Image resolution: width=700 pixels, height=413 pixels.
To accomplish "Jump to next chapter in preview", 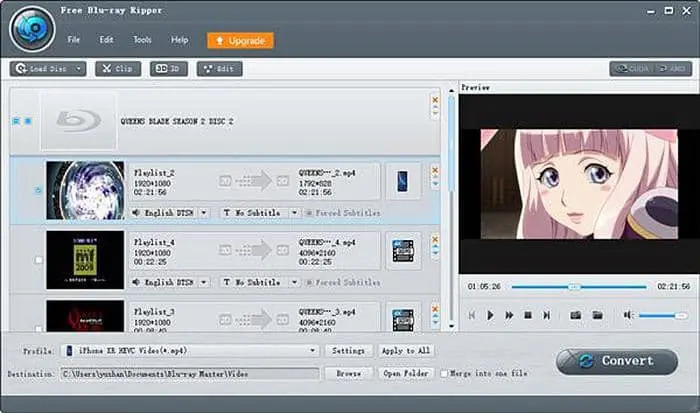I will click(546, 315).
